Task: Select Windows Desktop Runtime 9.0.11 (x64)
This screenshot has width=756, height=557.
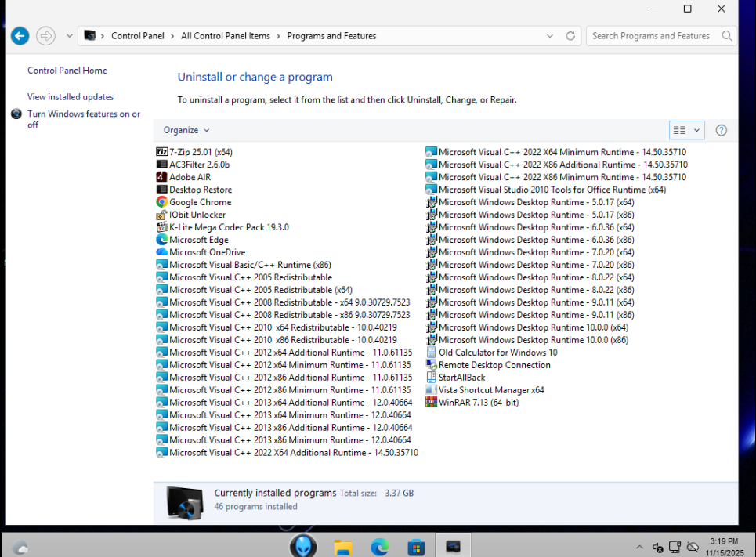Action: [x=530, y=302]
